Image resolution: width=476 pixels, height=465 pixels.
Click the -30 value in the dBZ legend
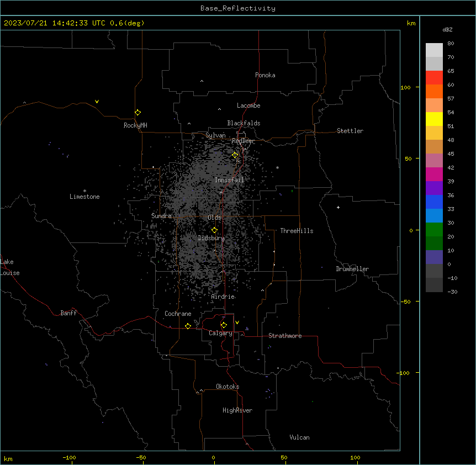(x=452, y=292)
